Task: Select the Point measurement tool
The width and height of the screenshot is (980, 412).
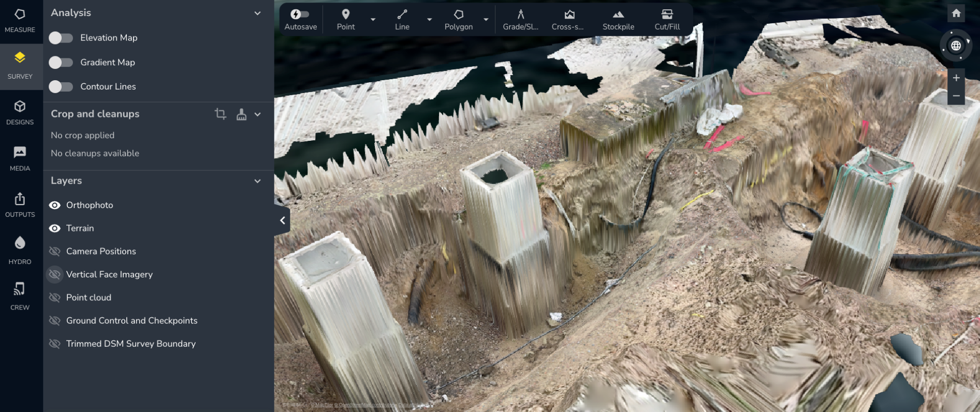Action: point(346,20)
